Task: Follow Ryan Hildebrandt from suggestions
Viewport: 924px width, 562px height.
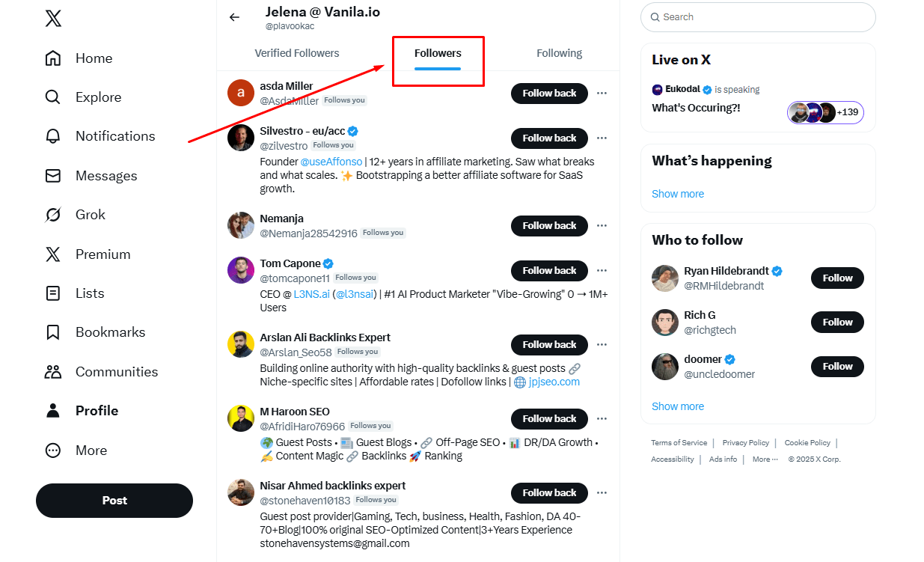Action: pyautogui.click(x=836, y=278)
